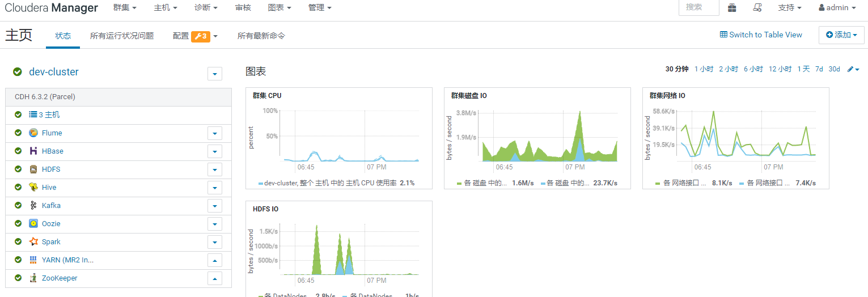Open chart edit pencil menu
The image size is (868, 297).
(x=853, y=69)
